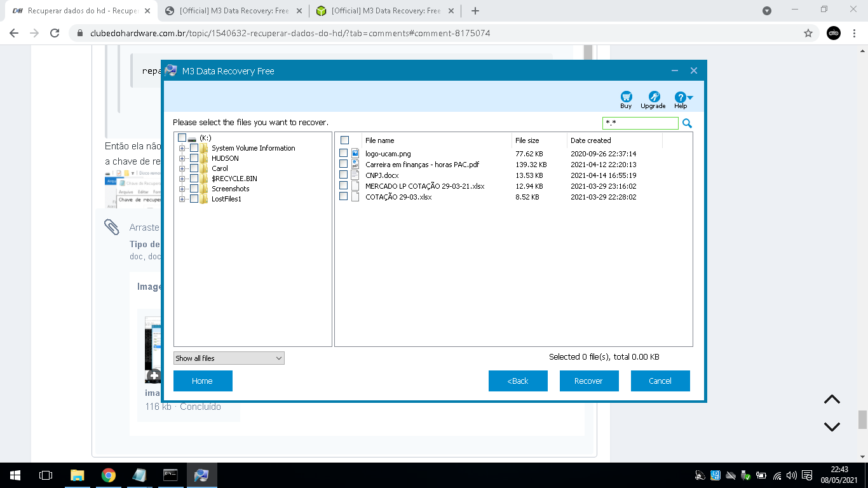Click the magnifier search icon beside filter box
Screen dimensions: 868x488
pos(687,123)
